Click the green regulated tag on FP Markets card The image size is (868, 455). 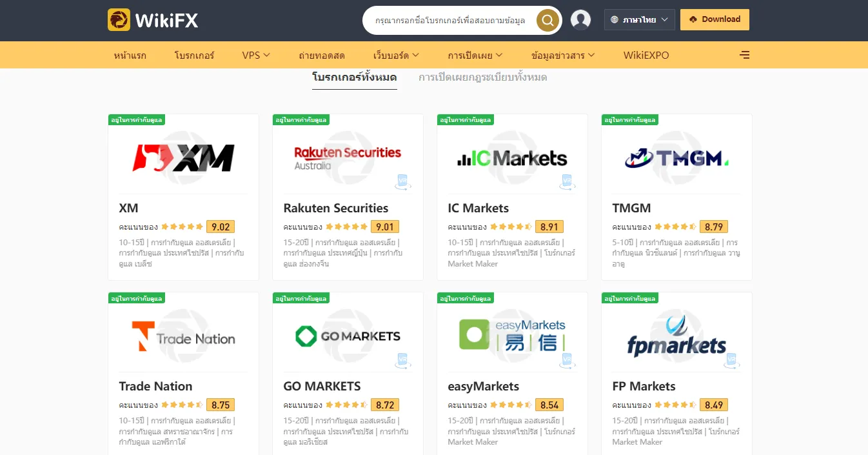630,298
